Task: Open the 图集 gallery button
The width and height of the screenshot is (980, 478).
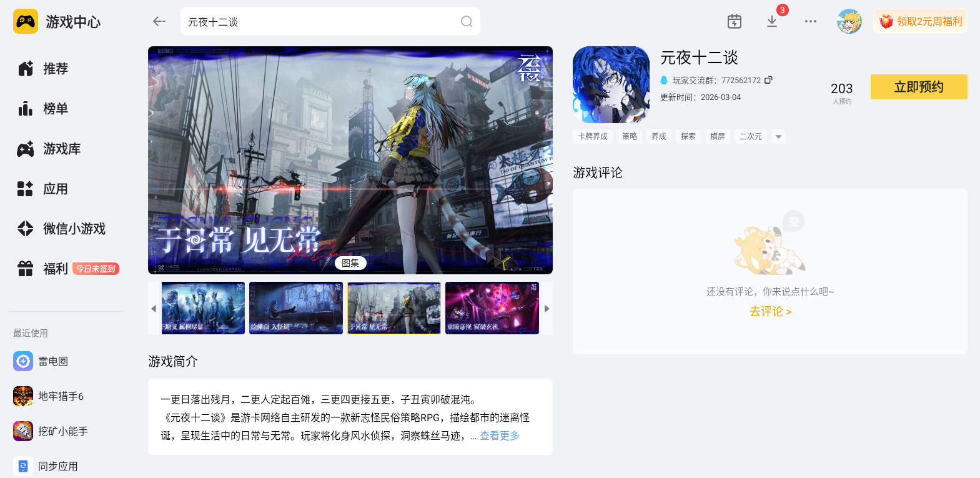Action: [350, 263]
